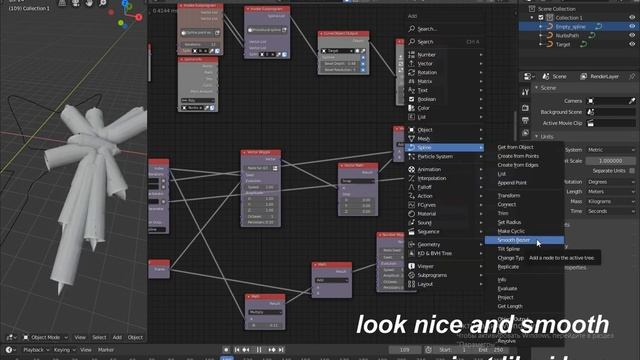Open the Text node category

coord(445,91)
